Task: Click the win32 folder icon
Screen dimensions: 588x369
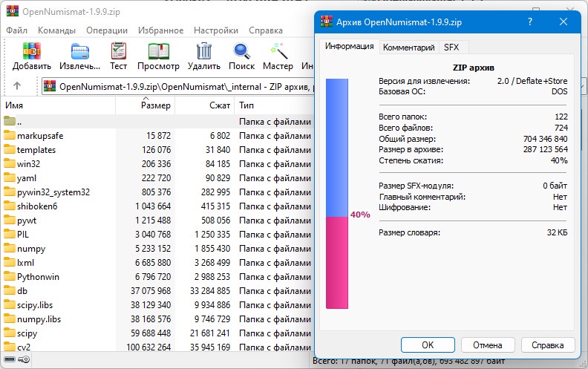Action: pos(10,163)
